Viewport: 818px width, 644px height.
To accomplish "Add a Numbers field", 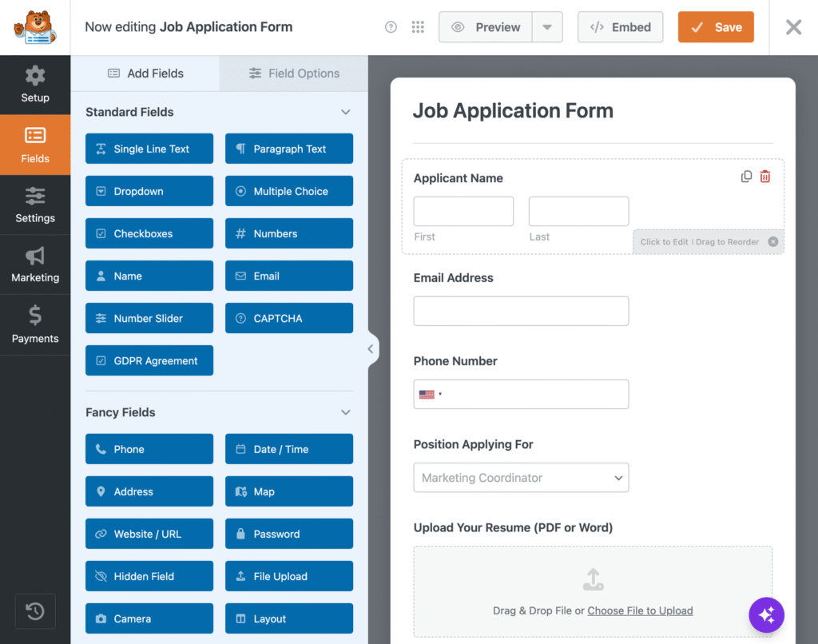I will [x=289, y=233].
